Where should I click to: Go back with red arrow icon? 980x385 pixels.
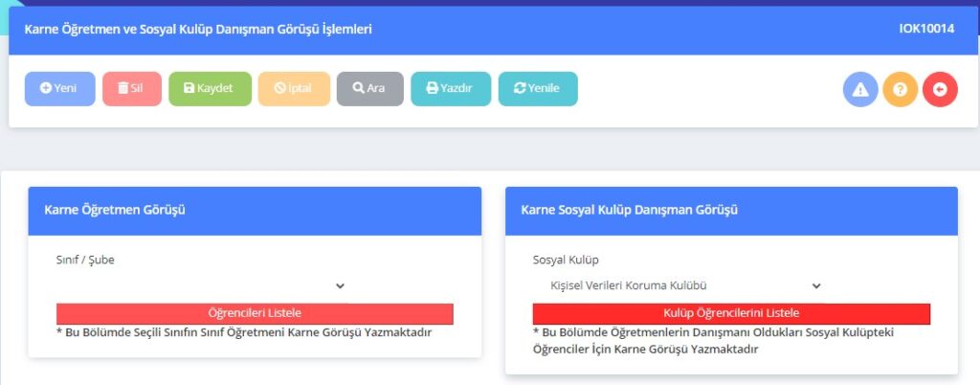940,89
